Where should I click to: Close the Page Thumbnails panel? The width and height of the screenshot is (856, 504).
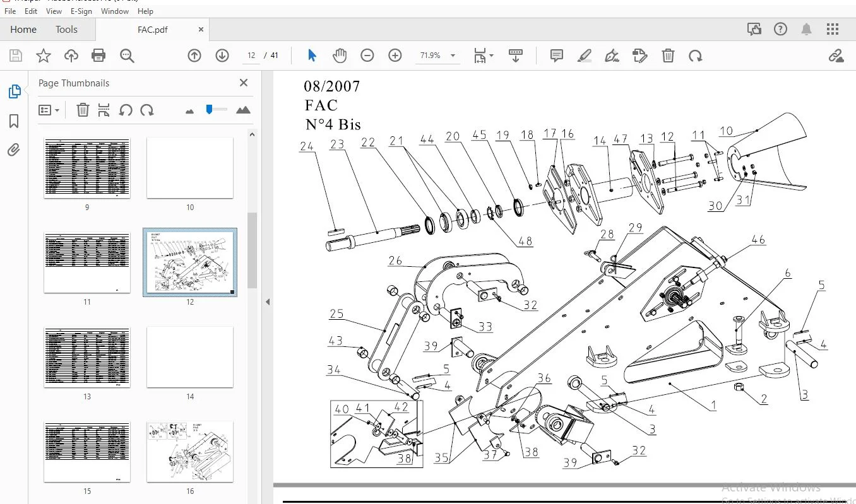pos(244,83)
